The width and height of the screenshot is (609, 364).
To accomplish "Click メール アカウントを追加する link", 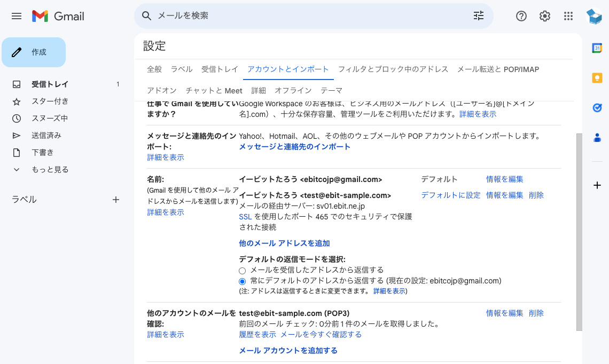I will tap(288, 351).
